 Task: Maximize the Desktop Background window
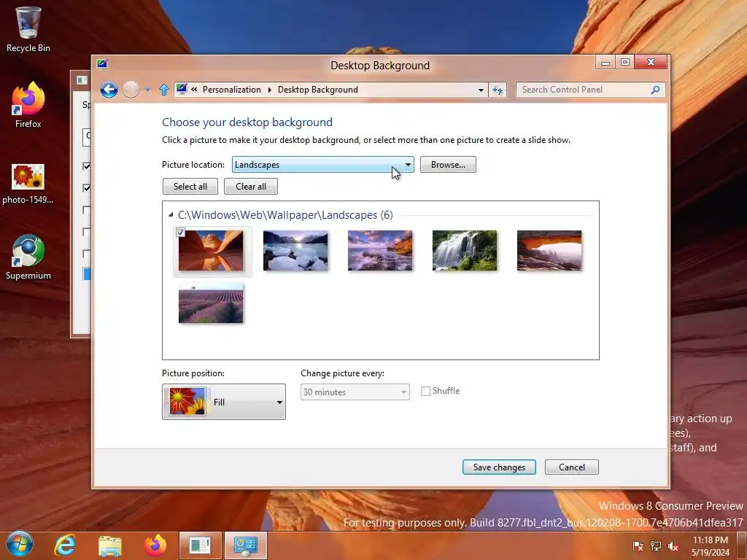(x=625, y=63)
